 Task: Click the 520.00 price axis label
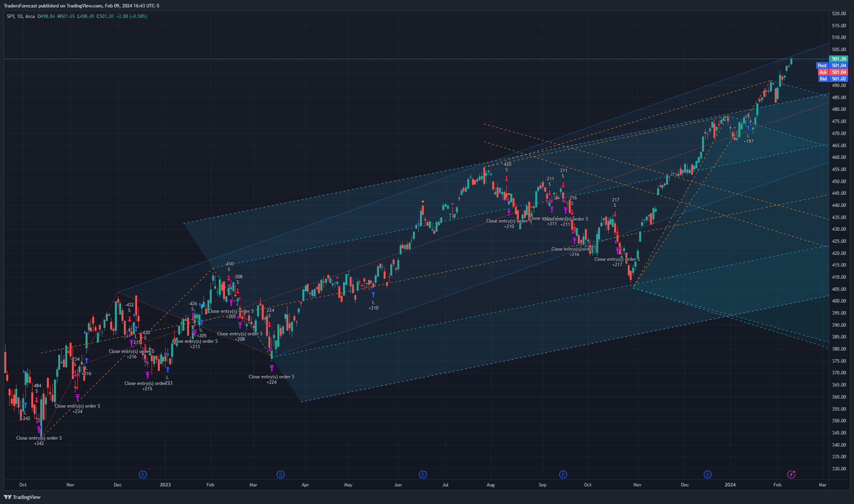tap(839, 14)
